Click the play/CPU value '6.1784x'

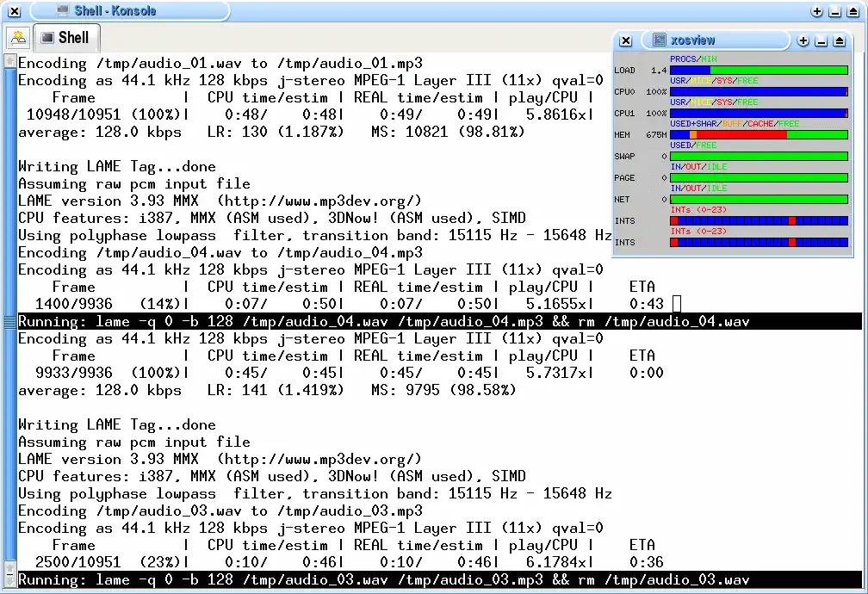click(x=555, y=562)
